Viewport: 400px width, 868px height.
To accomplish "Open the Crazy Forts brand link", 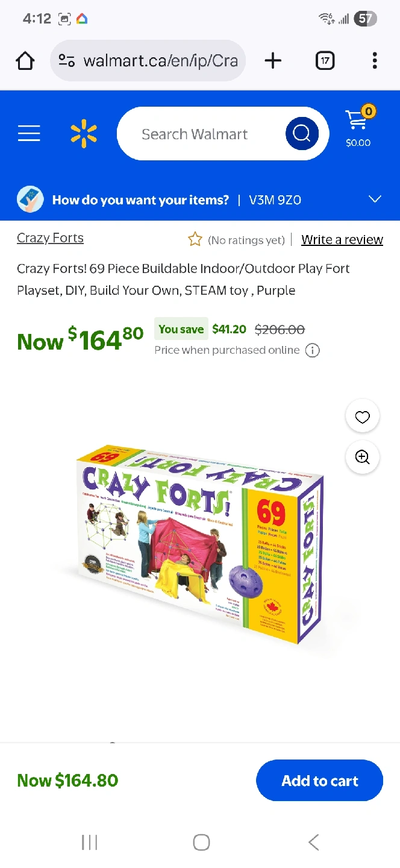I will point(50,238).
